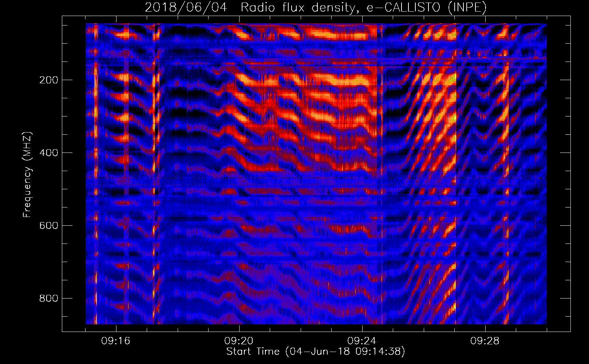The width and height of the screenshot is (589, 364).
Task: Click the 200 frequency tick label
Action: coord(49,80)
